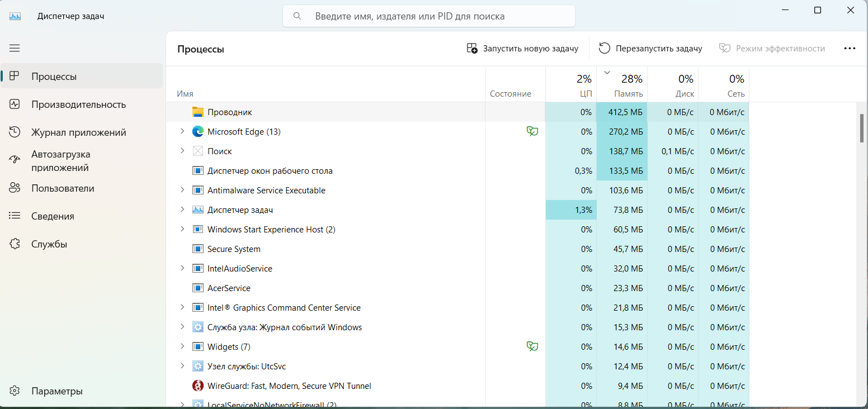Click the Task Manager app icon in title bar
Screen dimensions: 868x409
(x=15, y=16)
